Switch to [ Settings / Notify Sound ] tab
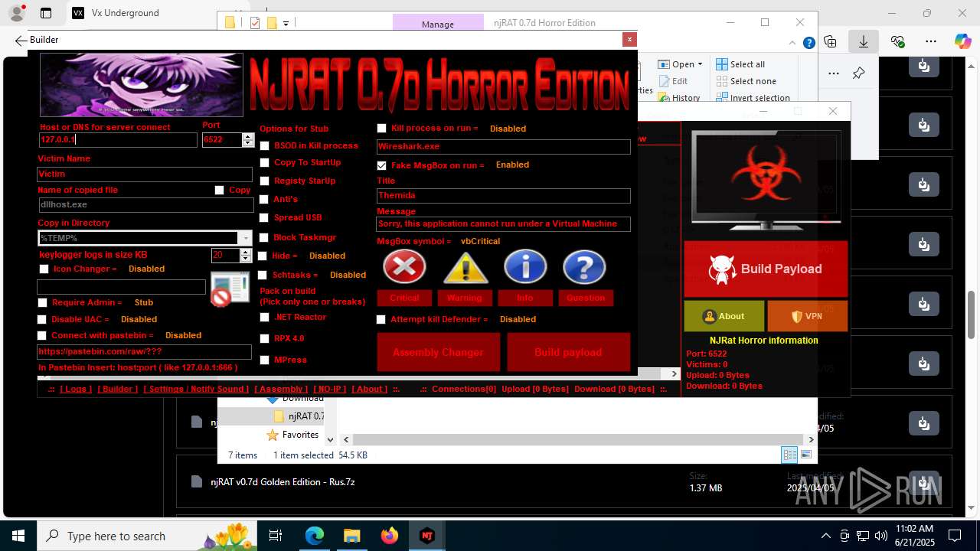Viewport: 980px width, 551px height. point(196,389)
